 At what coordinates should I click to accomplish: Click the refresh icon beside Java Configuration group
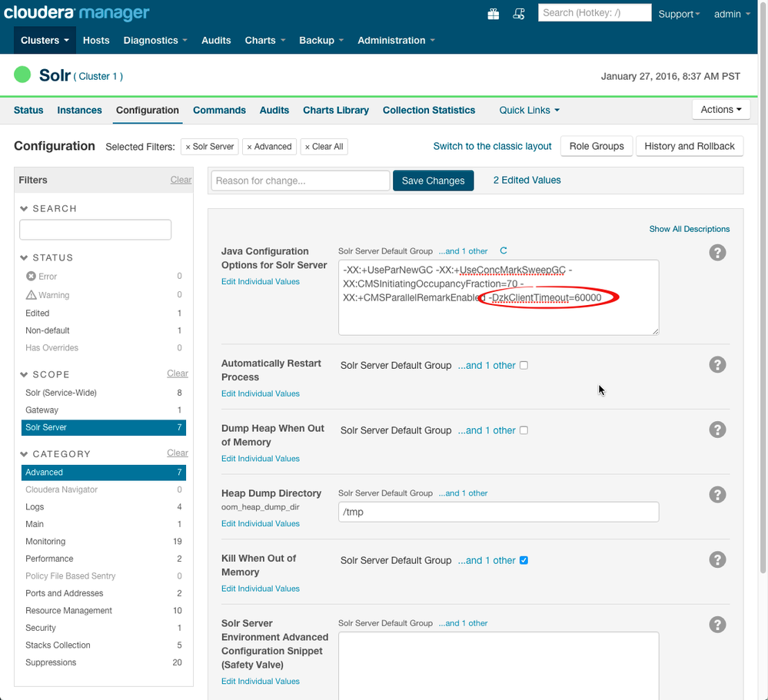(x=503, y=250)
